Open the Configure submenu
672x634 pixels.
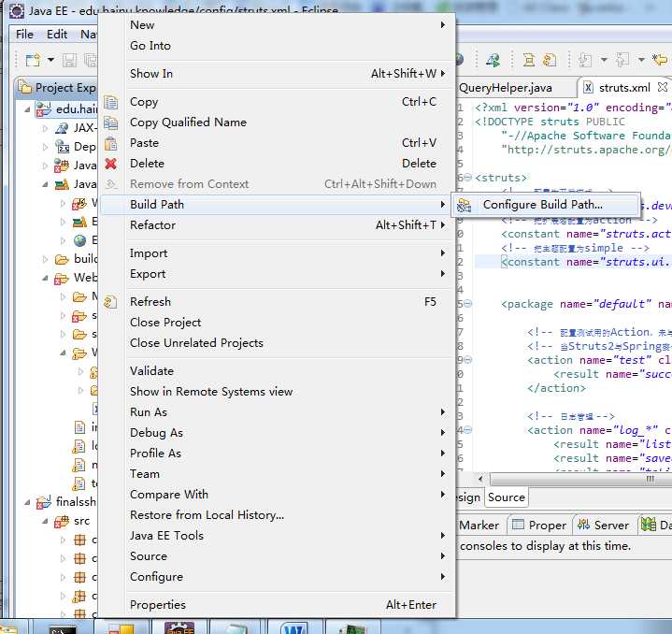[277, 577]
